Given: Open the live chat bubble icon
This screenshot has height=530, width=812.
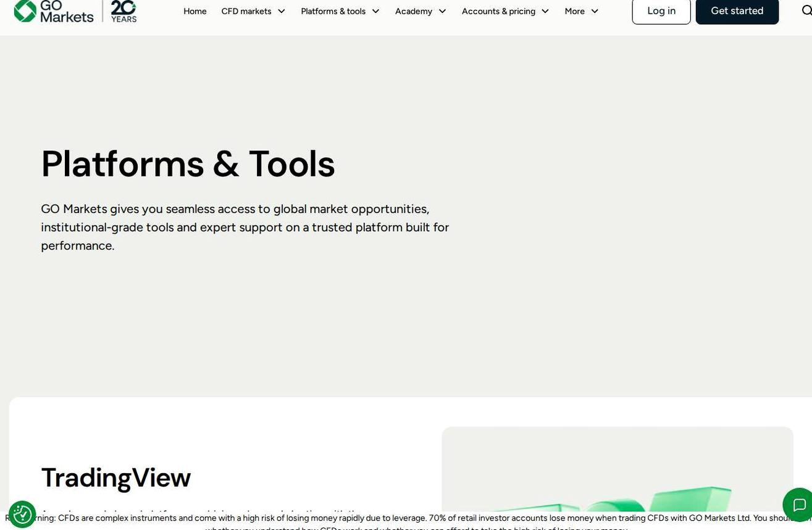Looking at the screenshot, I should pos(798,505).
